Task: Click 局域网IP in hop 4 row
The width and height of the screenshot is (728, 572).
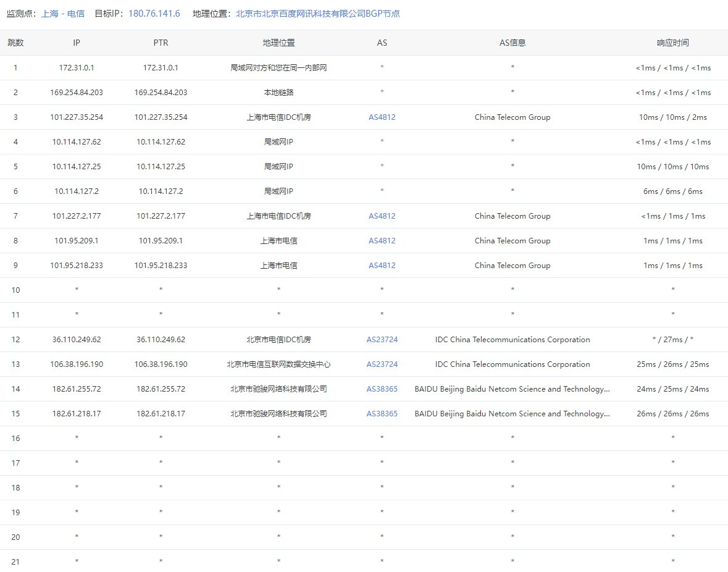Action: pos(278,141)
